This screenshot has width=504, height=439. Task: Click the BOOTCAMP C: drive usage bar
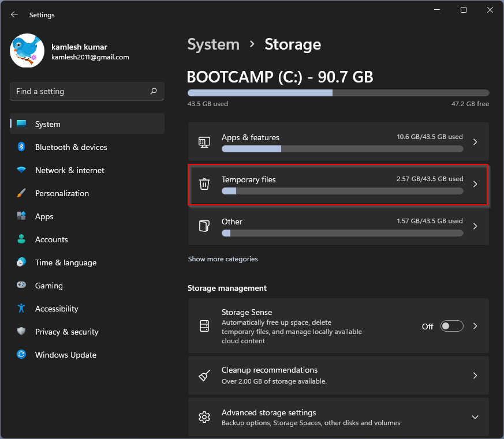click(x=338, y=93)
